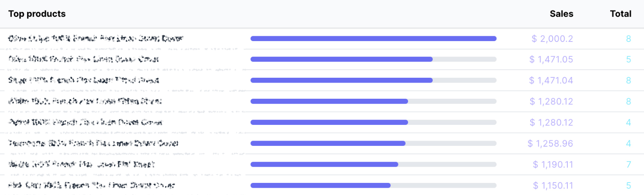The image size is (644, 195).
Task: Click the progress bar for $ 2,000.2 row
Action: point(373,39)
